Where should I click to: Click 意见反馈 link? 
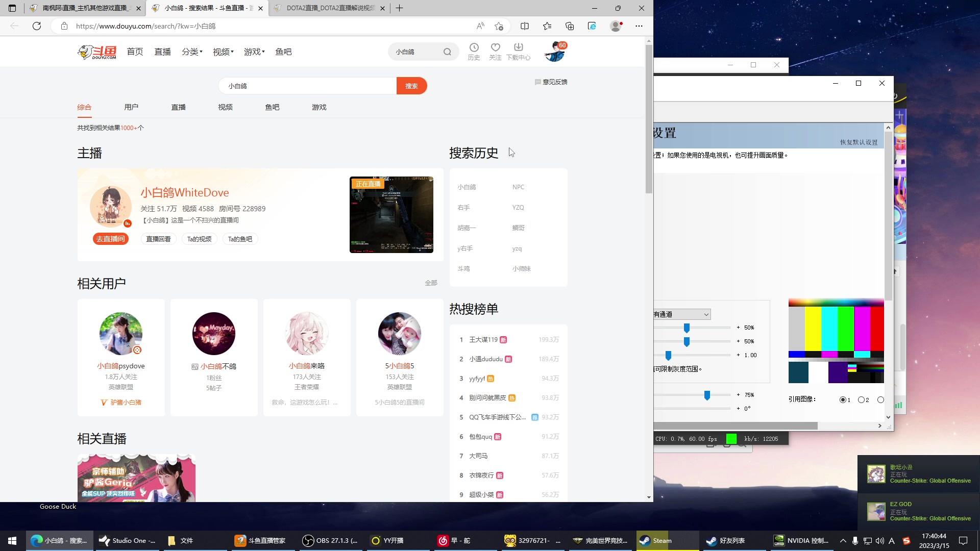[551, 82]
